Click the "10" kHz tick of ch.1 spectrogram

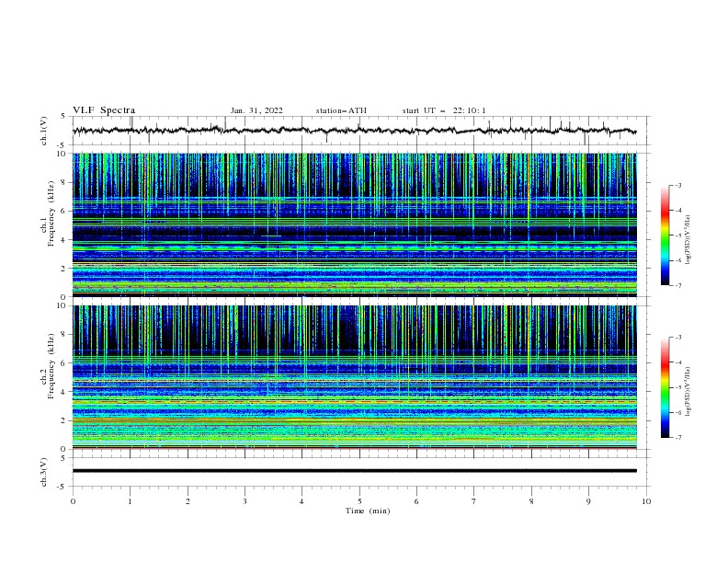(63, 154)
